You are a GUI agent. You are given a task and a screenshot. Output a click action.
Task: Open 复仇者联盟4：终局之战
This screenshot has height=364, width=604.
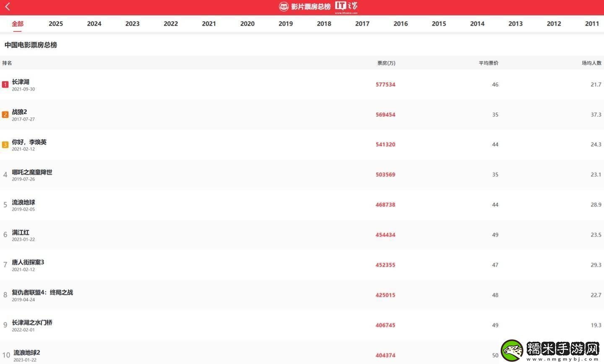pos(42,293)
